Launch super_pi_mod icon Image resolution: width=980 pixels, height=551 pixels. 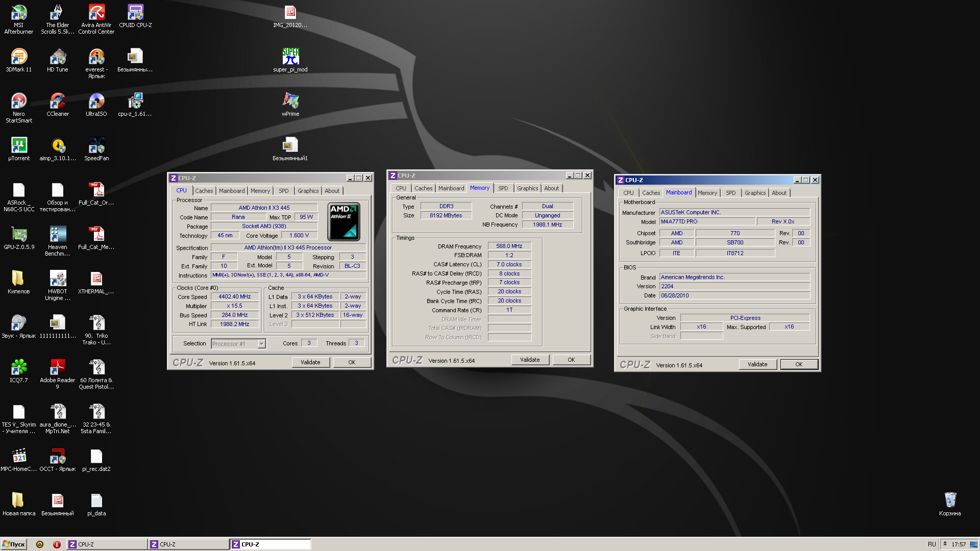pyautogui.click(x=290, y=60)
